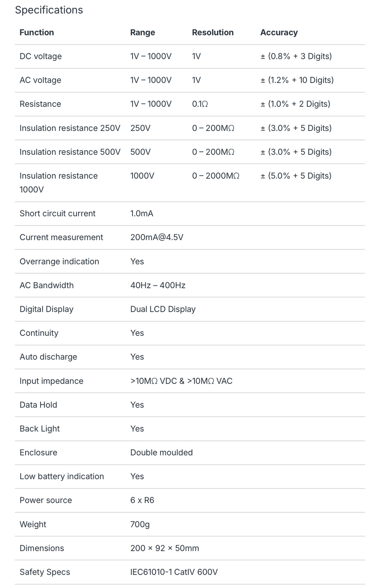Image resolution: width=373 pixels, height=588 pixels.
Task: Click the 0 – 2000MΩ resolution cell
Action: click(216, 176)
